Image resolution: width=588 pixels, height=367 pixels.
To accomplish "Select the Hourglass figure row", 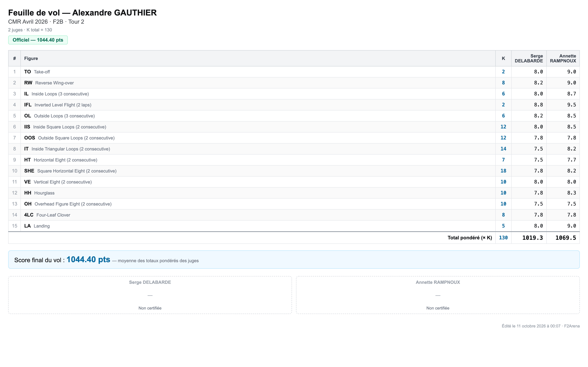I will 294,193.
